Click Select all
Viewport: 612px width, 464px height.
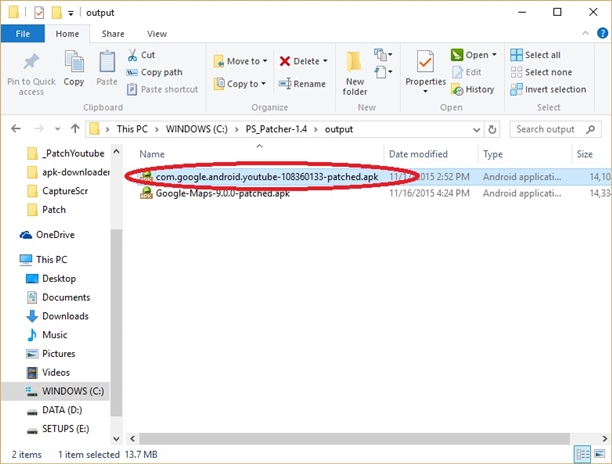[535, 55]
